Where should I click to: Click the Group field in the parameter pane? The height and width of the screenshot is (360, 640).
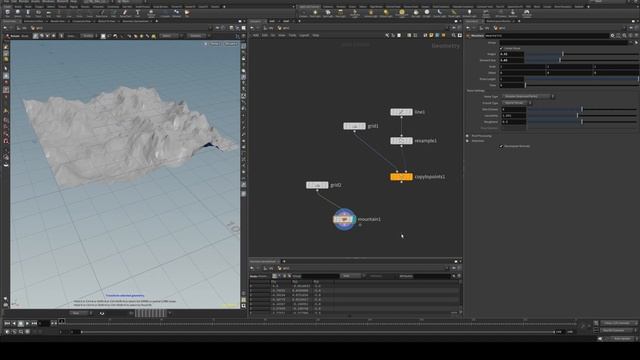tap(564, 42)
